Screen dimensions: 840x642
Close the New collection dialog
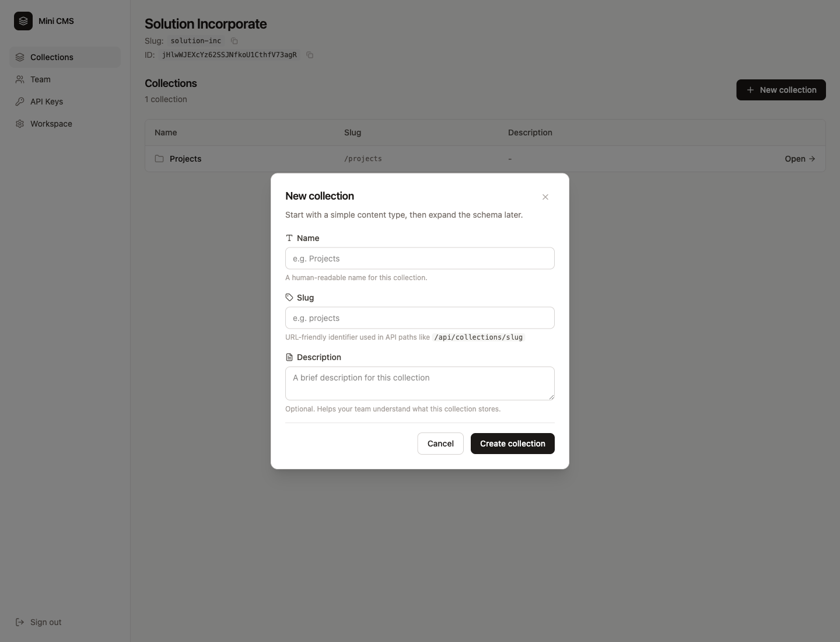tap(545, 197)
